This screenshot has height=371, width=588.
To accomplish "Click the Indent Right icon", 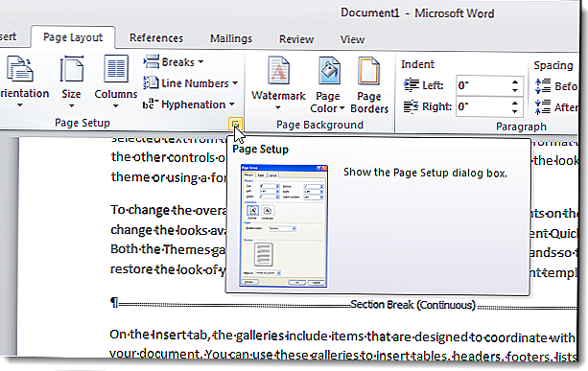I will pyautogui.click(x=411, y=106).
